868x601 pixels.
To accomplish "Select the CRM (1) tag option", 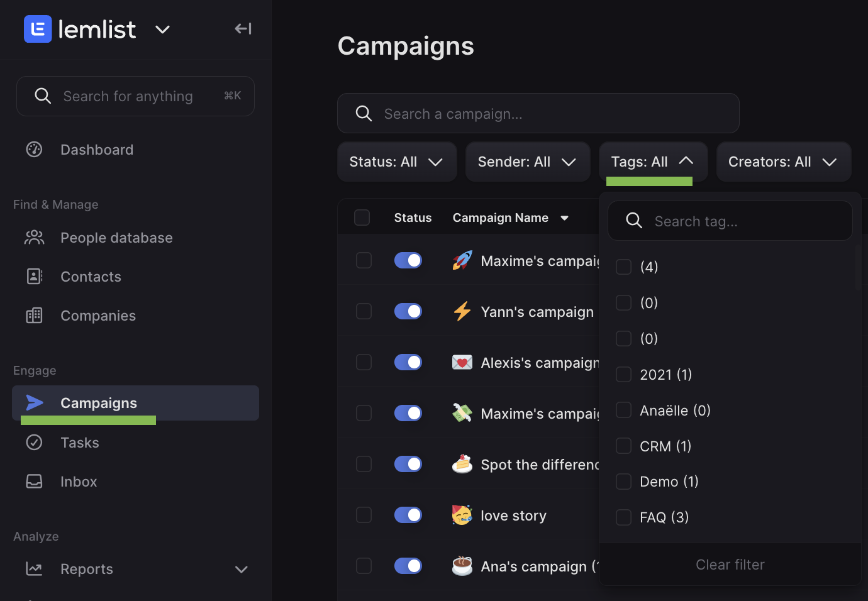I will [665, 446].
